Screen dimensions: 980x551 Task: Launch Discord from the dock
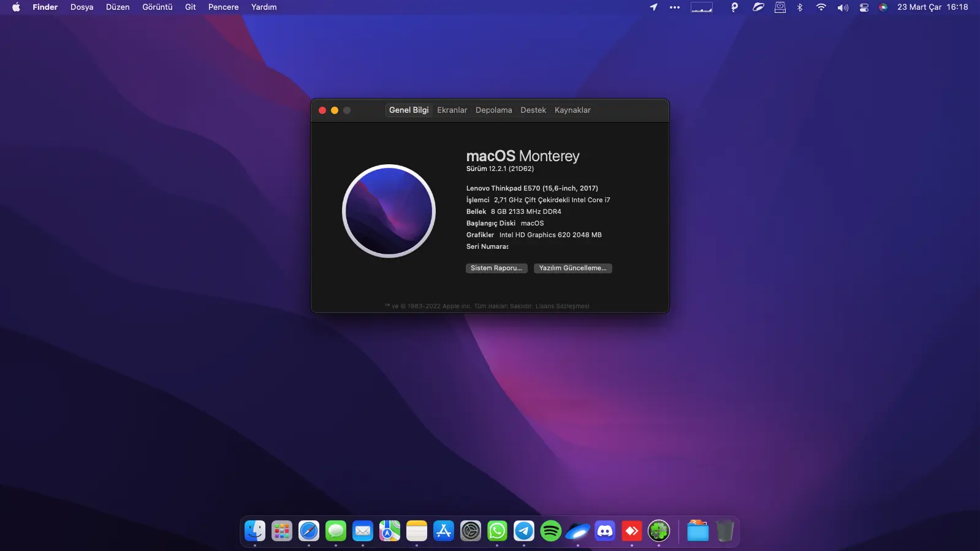tap(605, 531)
